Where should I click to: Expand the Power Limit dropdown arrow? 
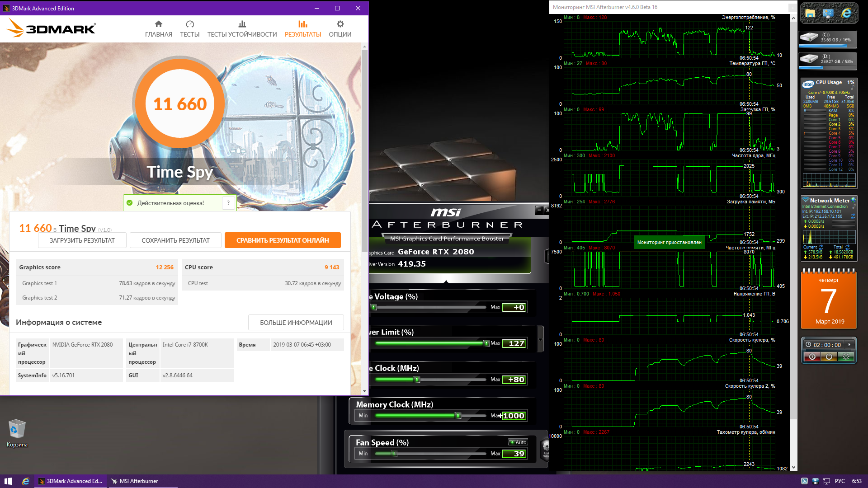tap(540, 340)
